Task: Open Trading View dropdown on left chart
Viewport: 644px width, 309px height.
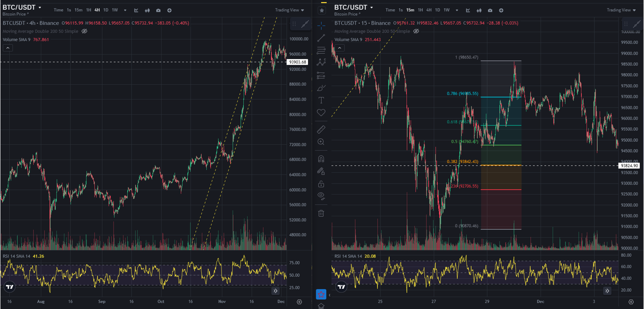Action: 290,10
